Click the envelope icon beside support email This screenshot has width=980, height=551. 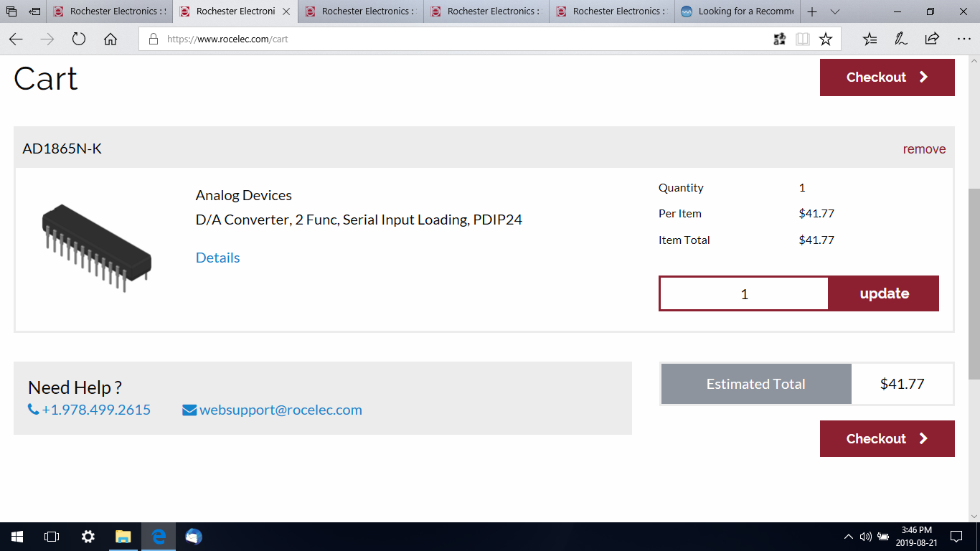(x=189, y=410)
